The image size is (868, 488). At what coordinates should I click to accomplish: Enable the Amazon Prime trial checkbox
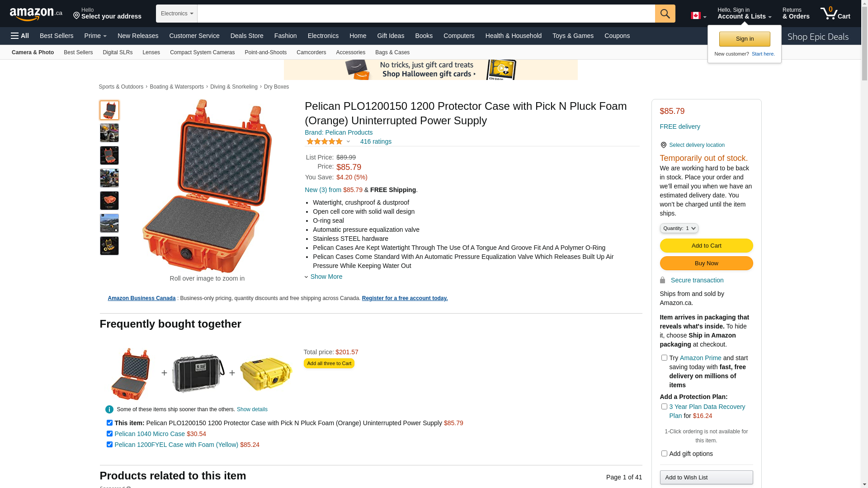664,358
